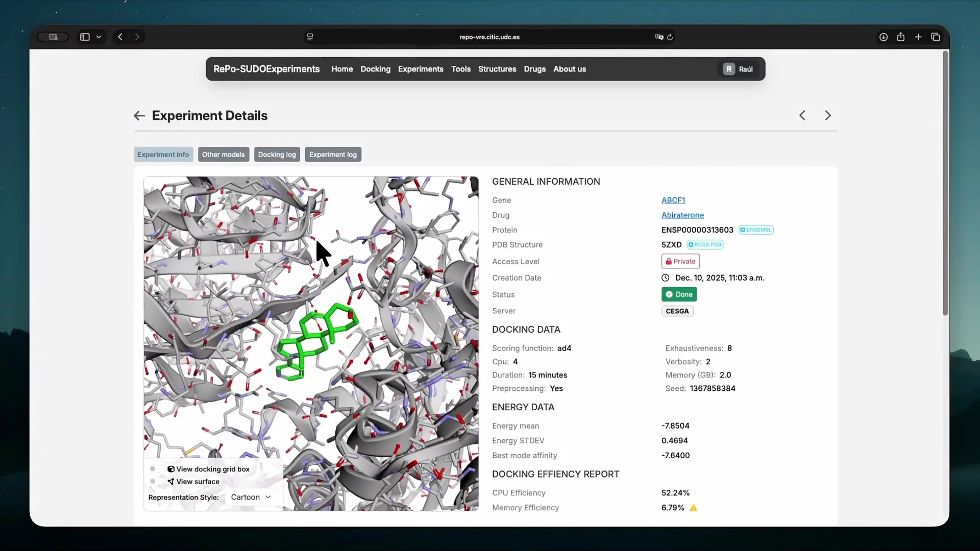
Task: Click the memory efficiency warning icon
Action: [x=693, y=508]
